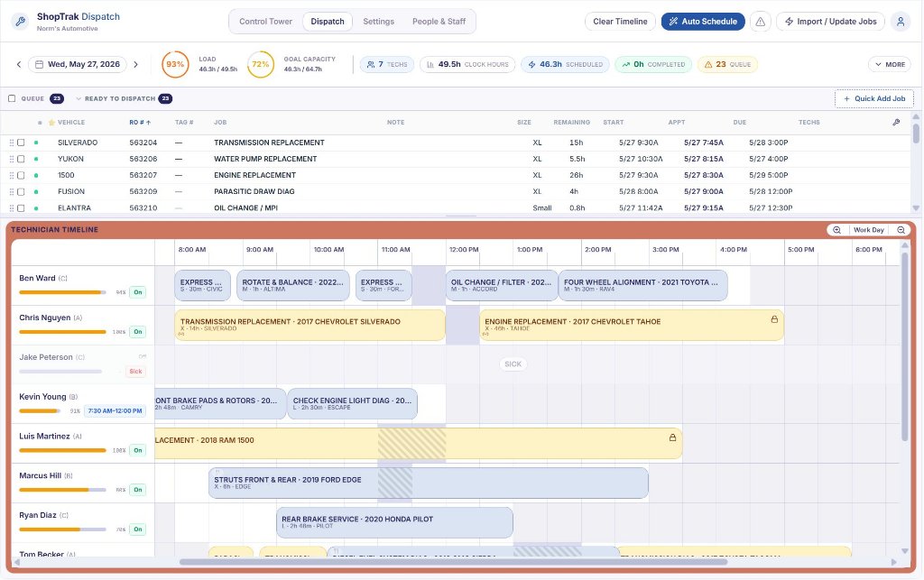
Task: Click the SICK label on Jake Peterson row
Action: coord(513,364)
